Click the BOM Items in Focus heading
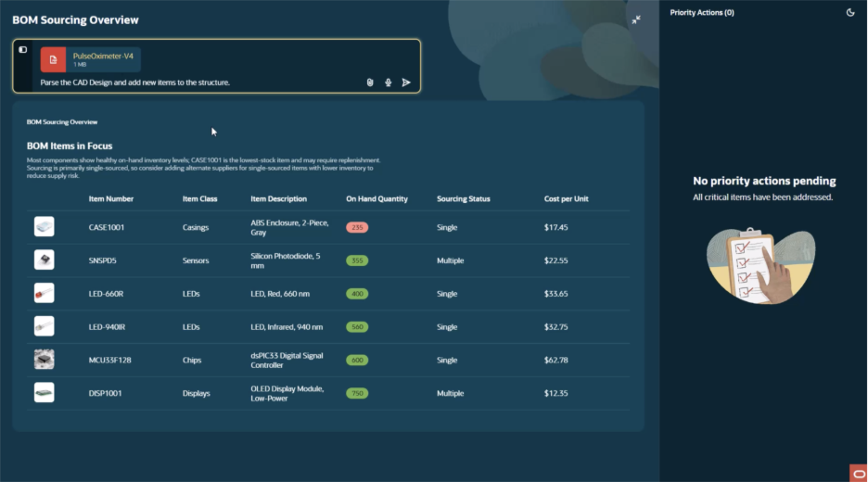 [70, 146]
